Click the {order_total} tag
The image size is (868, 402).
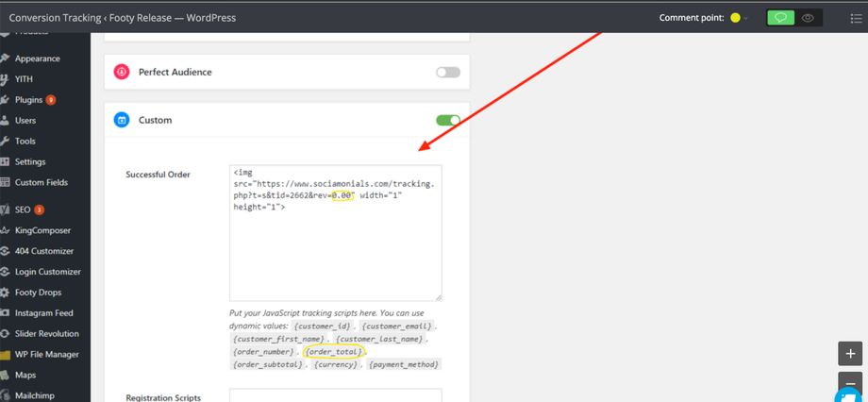334,352
